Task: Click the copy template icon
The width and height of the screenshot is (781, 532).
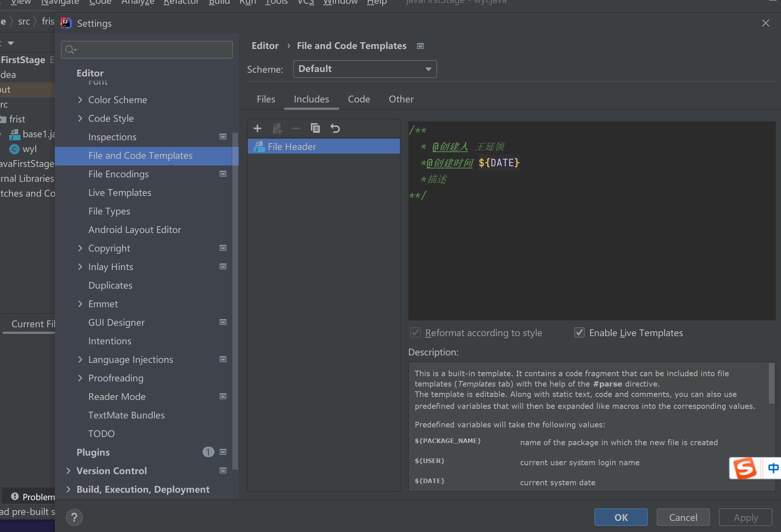Action: click(316, 128)
